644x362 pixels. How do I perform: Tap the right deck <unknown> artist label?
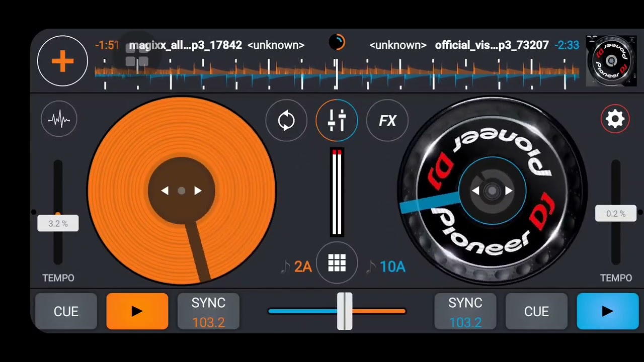[398, 45]
